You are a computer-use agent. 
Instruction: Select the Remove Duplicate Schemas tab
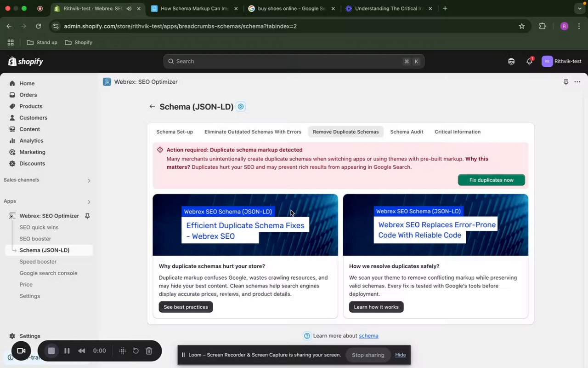346,132
